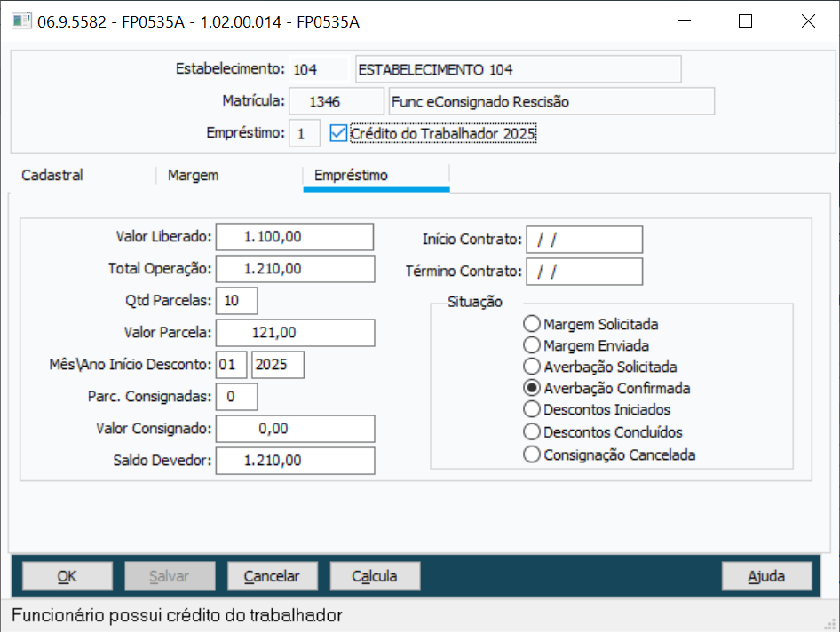Image resolution: width=840 pixels, height=632 pixels.
Task: Click the Salvar button
Action: (x=170, y=576)
